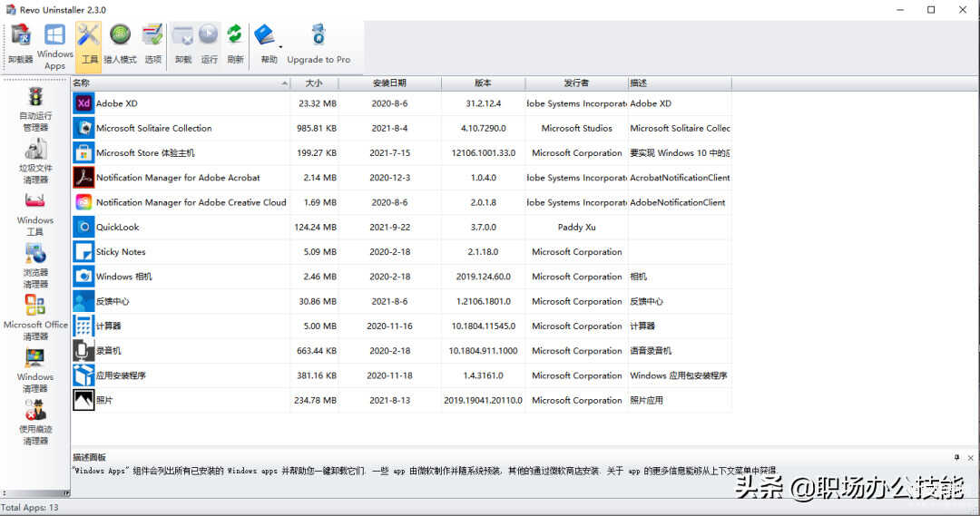The height and width of the screenshot is (516, 980).
Task: Toggle pin on 描述面板 panel
Action: click(956, 457)
